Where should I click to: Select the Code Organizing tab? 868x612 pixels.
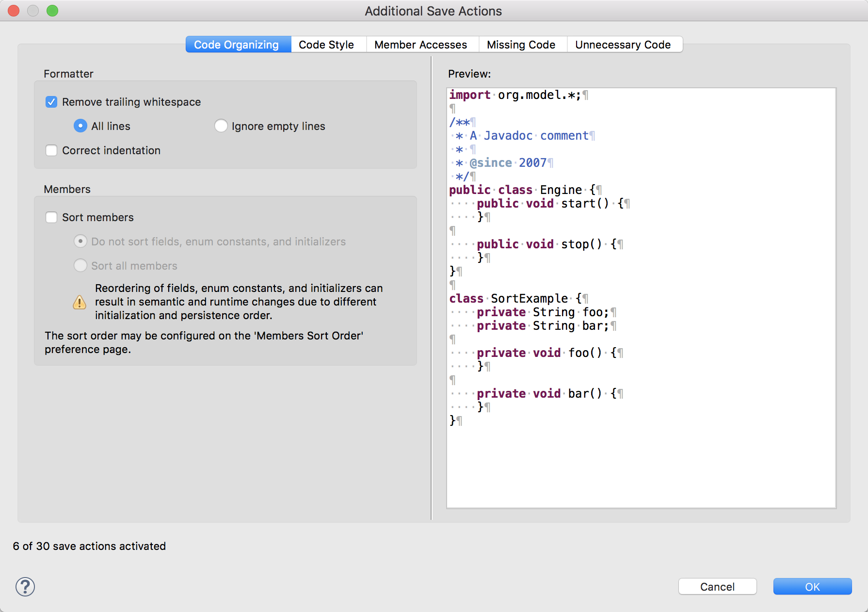pos(237,45)
